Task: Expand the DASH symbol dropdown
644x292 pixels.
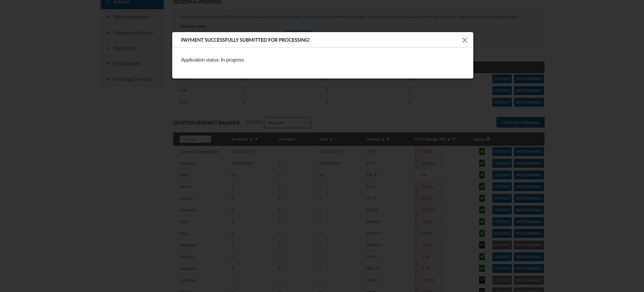Action: pos(373,222)
